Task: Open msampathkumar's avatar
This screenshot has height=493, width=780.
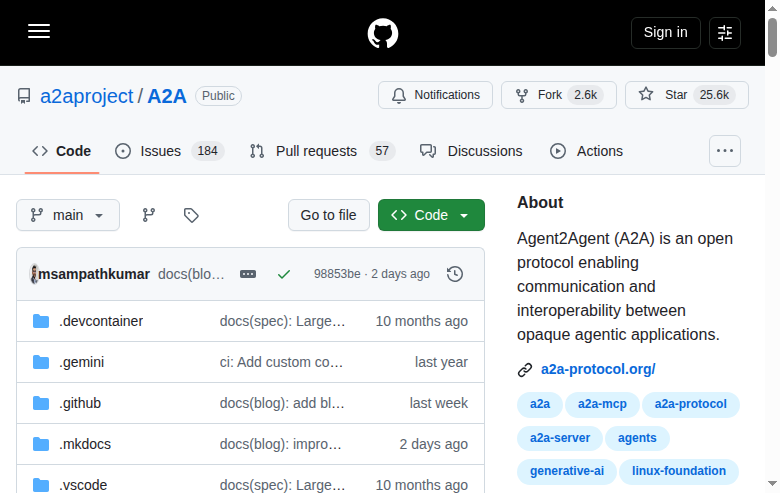Action: coord(34,274)
